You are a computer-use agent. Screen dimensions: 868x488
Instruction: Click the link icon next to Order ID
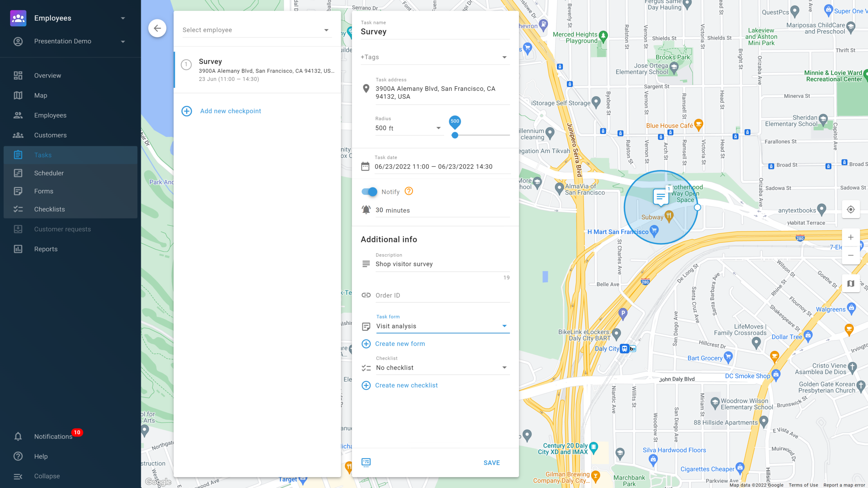[x=366, y=295]
